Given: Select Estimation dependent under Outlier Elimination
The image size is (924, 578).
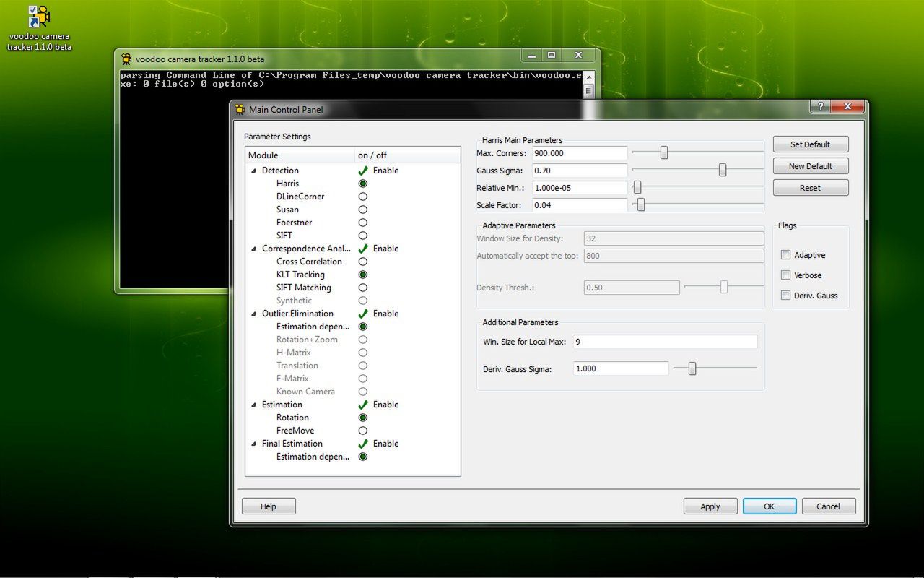Looking at the screenshot, I should click(313, 327).
